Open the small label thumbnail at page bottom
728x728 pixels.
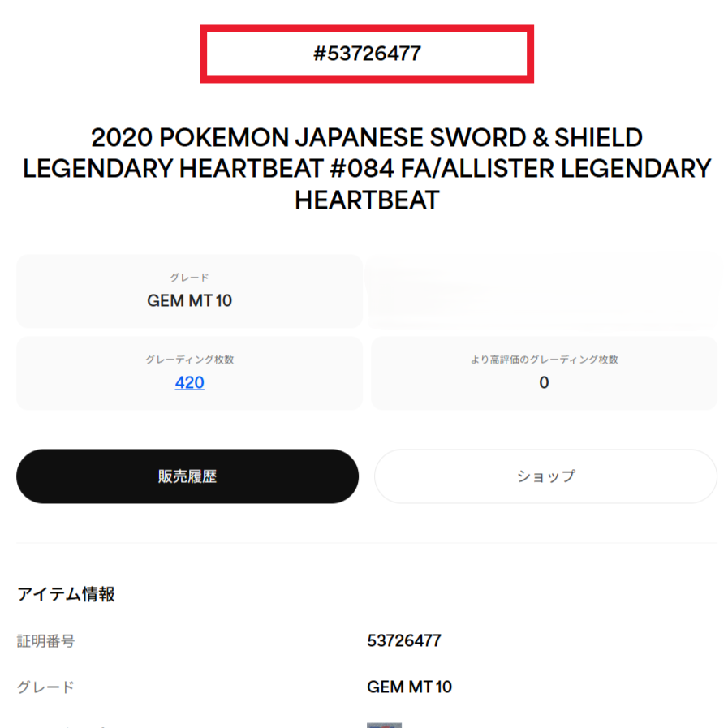click(384, 725)
